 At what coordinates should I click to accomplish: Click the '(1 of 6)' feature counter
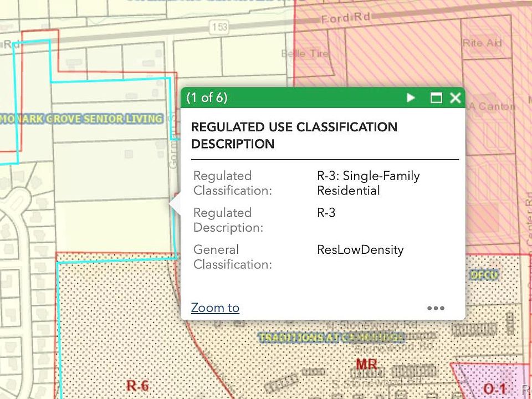click(207, 98)
